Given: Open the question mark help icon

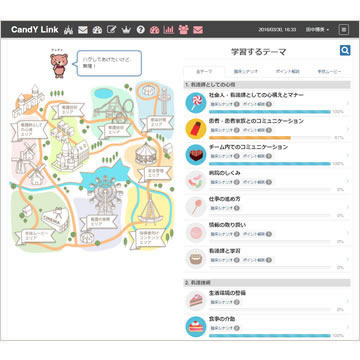Looking at the screenshot, I should [141, 30].
